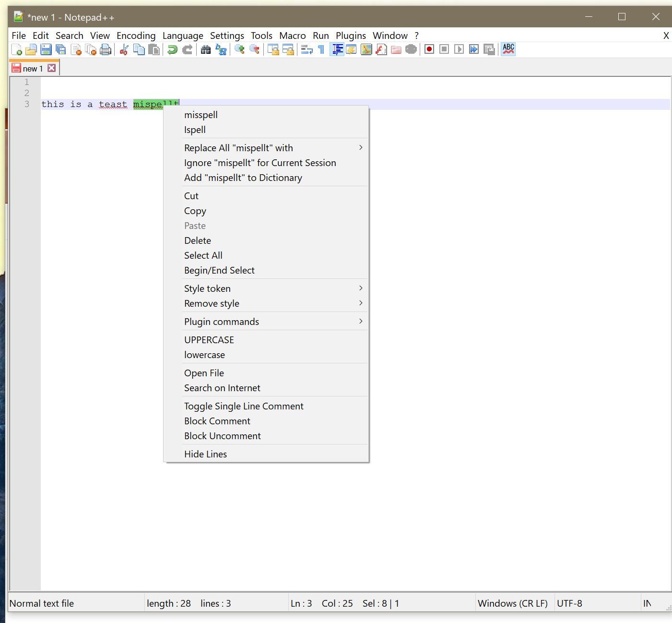Click Toggle Single Line Comment entry
This screenshot has height=623, width=672.
click(x=266, y=406)
